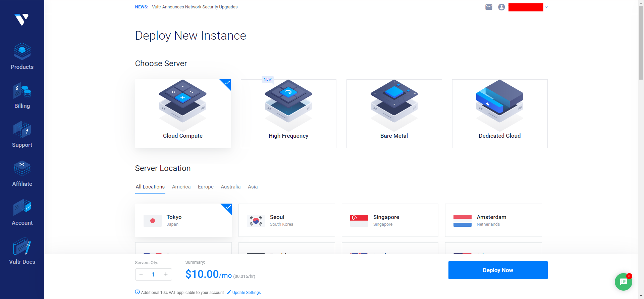
Task: Open the Products section icon
Action: (22, 51)
